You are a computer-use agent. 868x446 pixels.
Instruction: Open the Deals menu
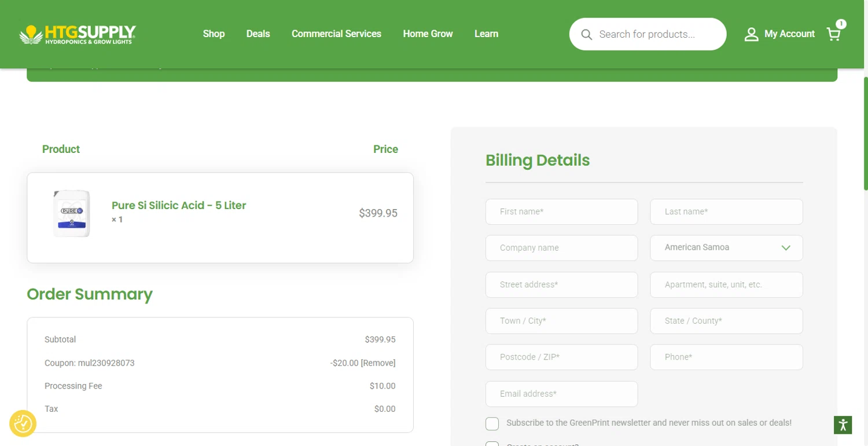258,34
